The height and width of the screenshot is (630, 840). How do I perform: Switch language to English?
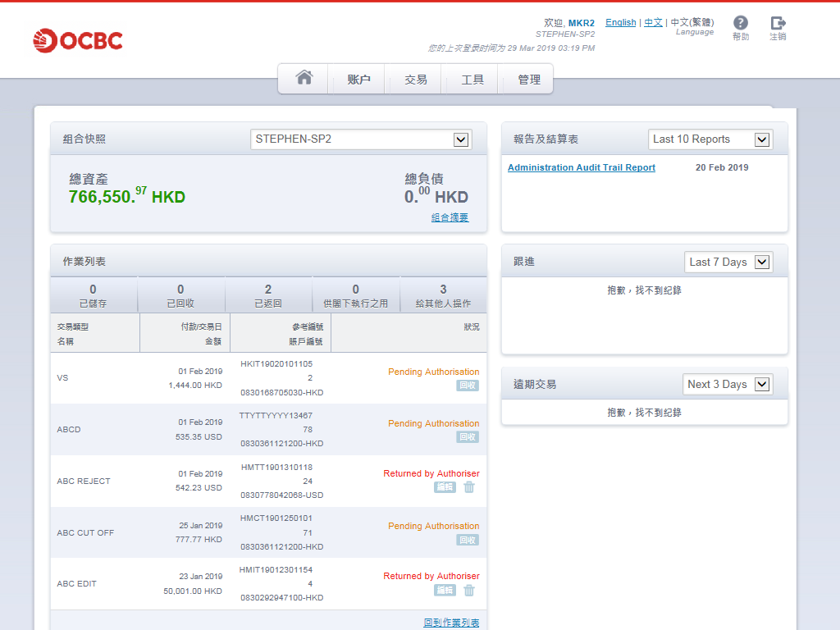(x=620, y=22)
